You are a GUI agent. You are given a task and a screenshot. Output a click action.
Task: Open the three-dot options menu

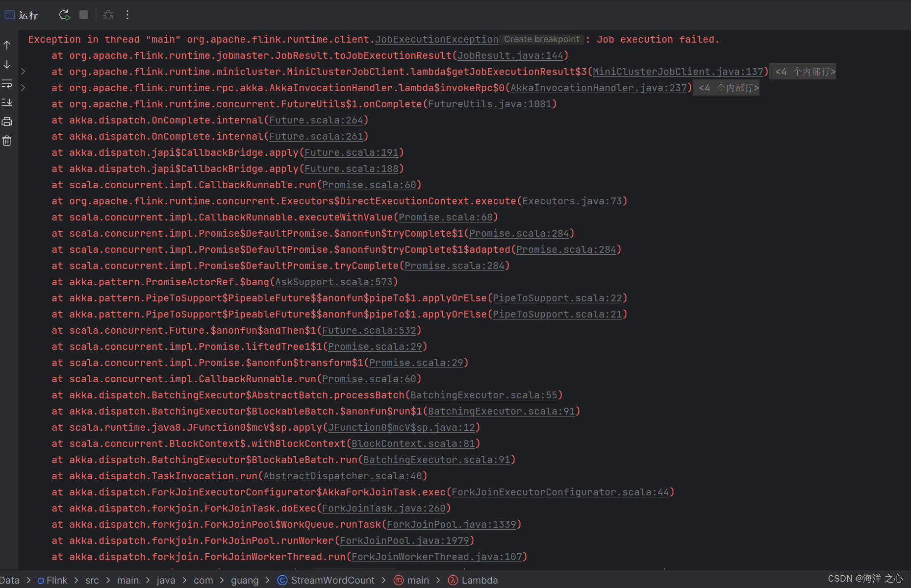click(127, 15)
